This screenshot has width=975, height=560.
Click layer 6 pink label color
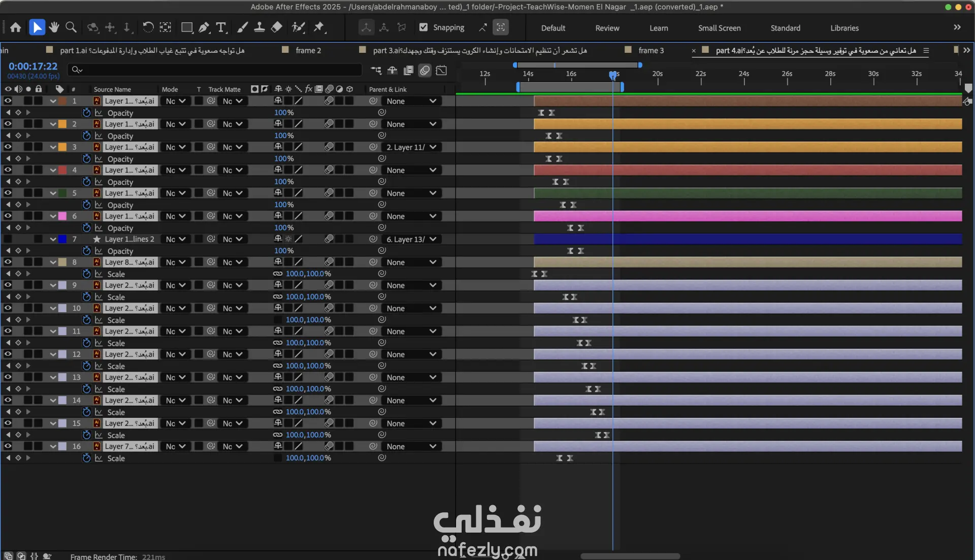(x=62, y=216)
